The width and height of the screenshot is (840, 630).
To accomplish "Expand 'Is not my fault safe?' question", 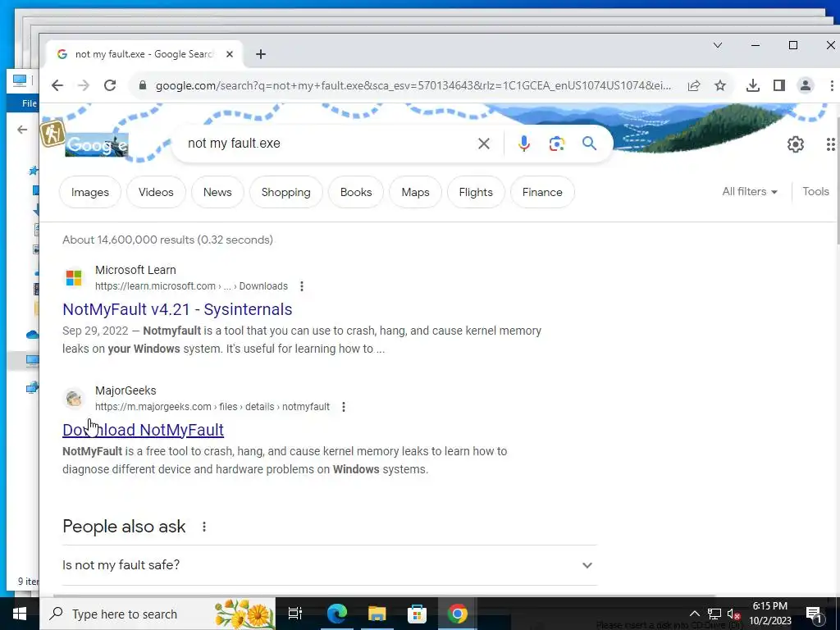I will click(x=330, y=565).
